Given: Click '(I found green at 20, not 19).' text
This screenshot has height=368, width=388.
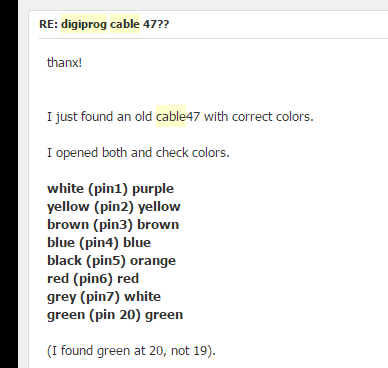Looking at the screenshot, I should pos(131,351).
